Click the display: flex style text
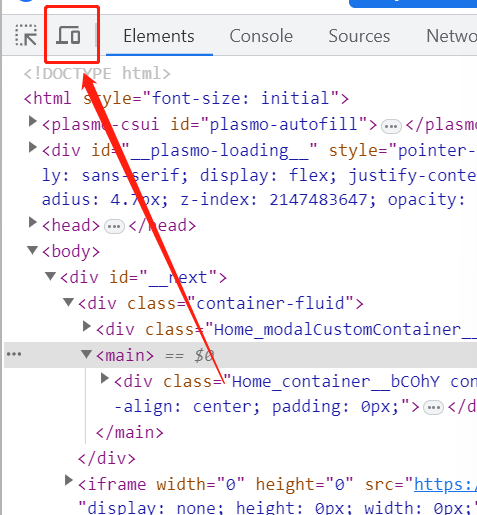The width and height of the screenshot is (477, 515). click(268, 175)
